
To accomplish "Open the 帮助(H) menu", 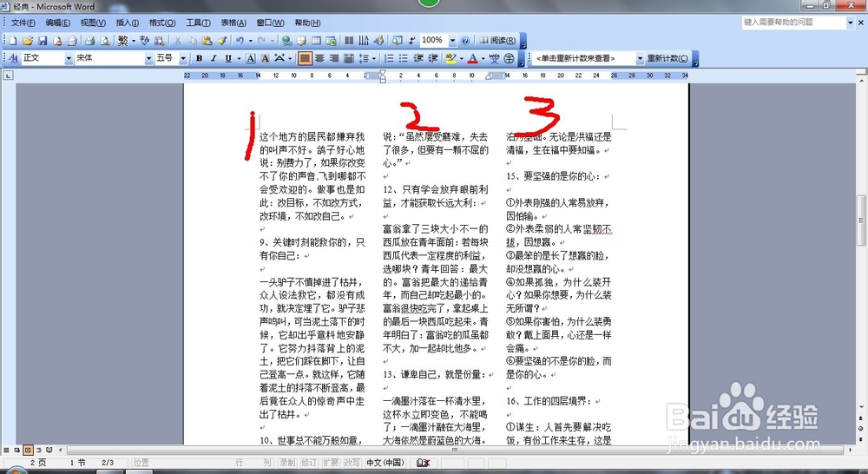I will tap(307, 23).
